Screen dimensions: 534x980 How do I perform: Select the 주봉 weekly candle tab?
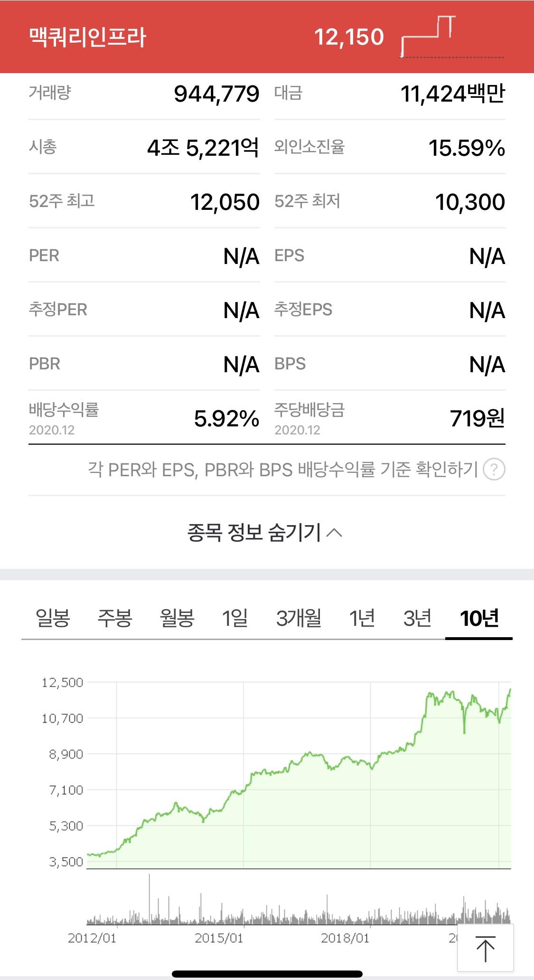pyautogui.click(x=114, y=618)
